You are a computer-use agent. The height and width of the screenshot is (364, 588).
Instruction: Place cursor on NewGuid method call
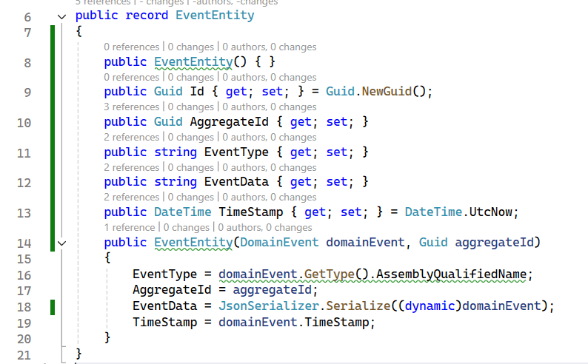(x=387, y=92)
